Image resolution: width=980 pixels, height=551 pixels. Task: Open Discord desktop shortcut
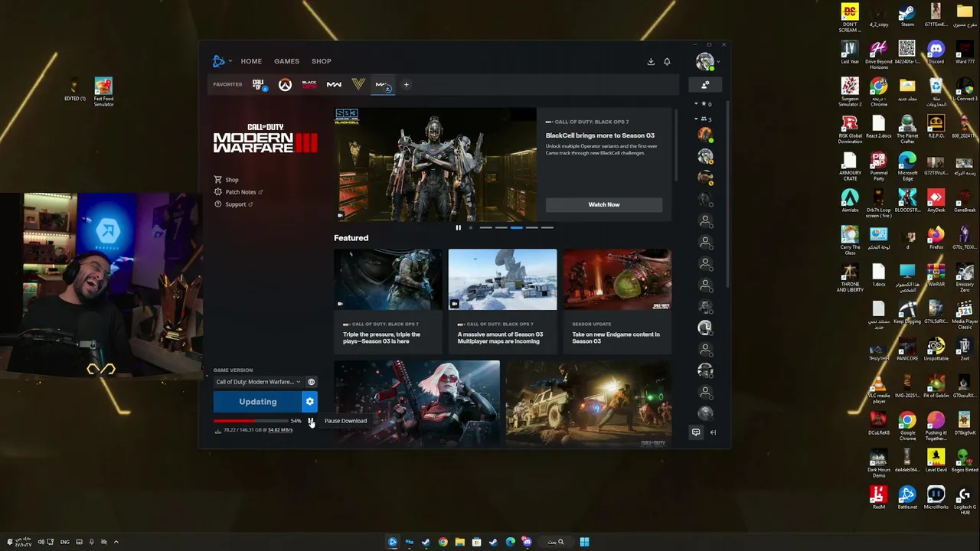(936, 52)
